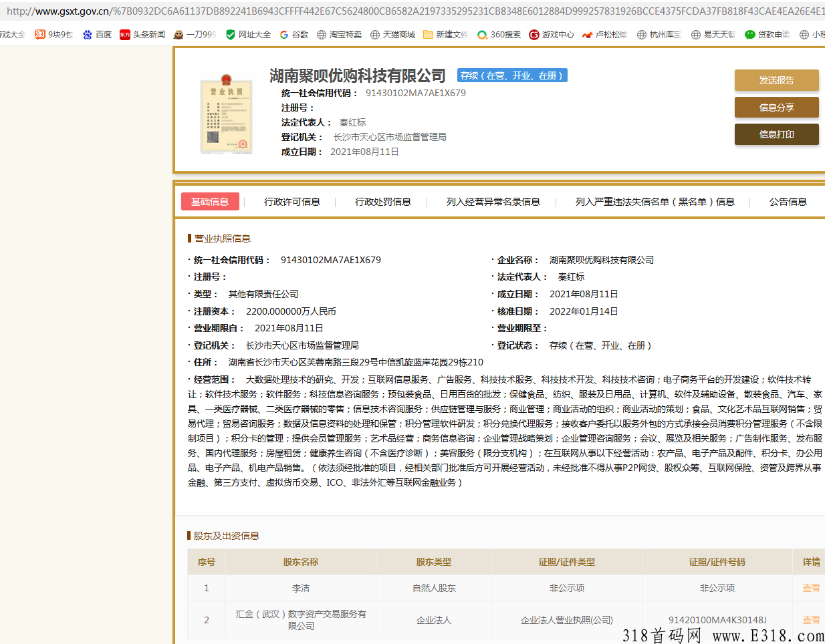Open the 杭州库宝 bookmark
This screenshot has width=825, height=644.
click(659, 34)
